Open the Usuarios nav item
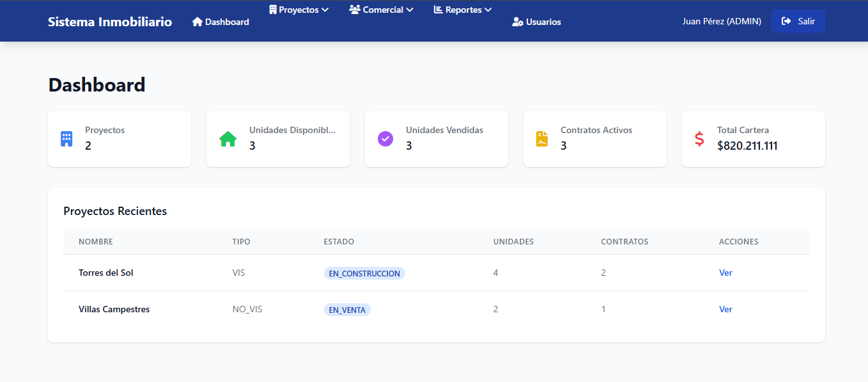This screenshot has height=382, width=868. coord(536,22)
